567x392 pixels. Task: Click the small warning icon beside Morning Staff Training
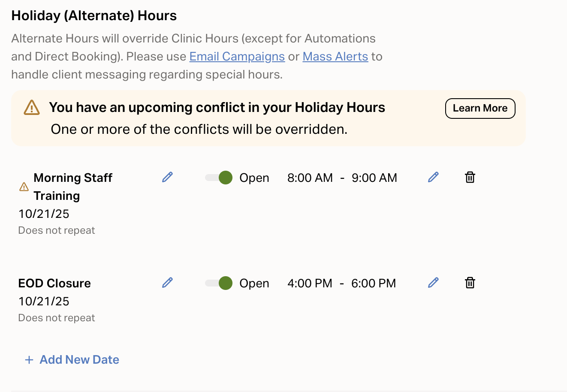pyautogui.click(x=24, y=187)
